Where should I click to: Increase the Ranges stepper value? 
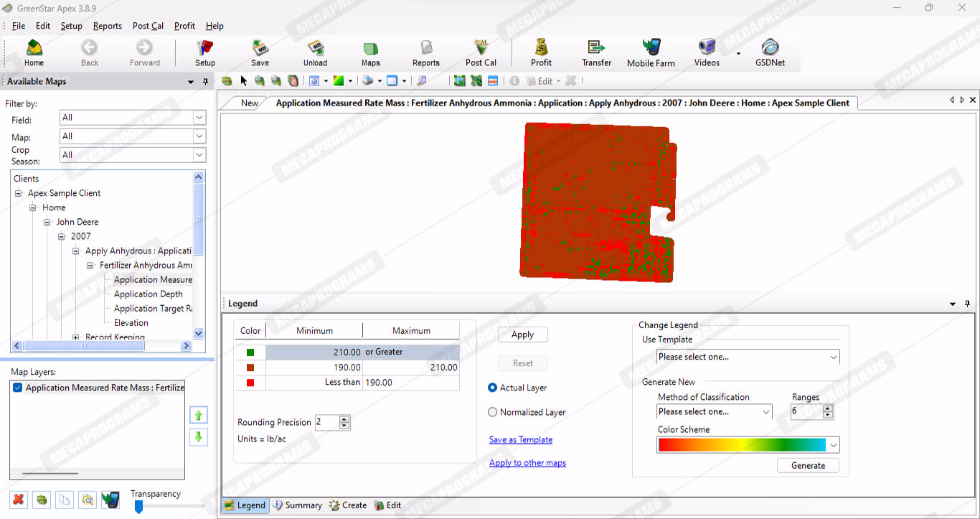click(828, 408)
